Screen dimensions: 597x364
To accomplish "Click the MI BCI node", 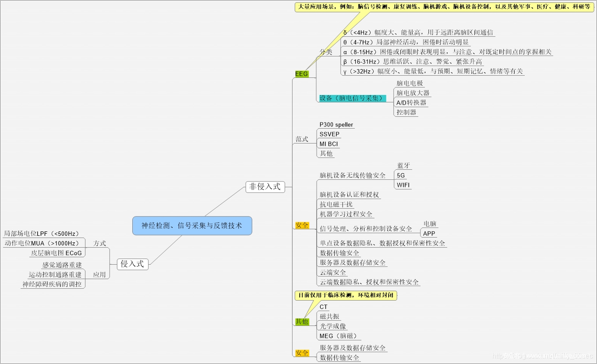I will [x=329, y=144].
